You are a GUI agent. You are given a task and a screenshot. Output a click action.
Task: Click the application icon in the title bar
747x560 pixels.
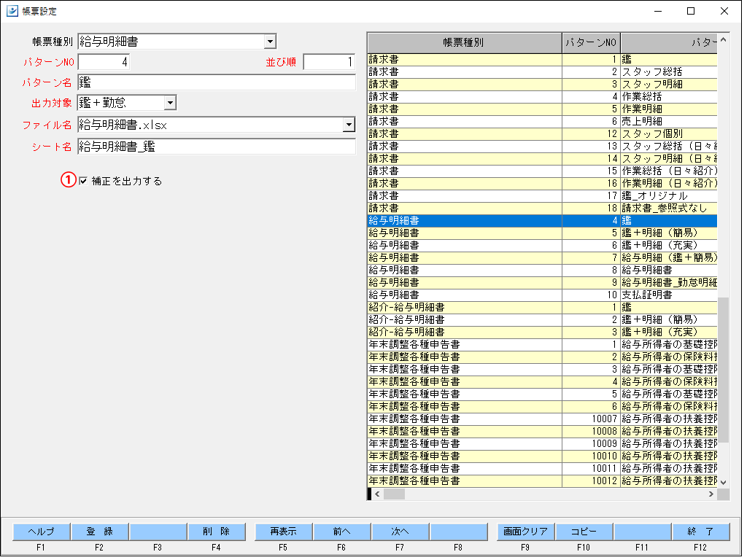pos(11,11)
